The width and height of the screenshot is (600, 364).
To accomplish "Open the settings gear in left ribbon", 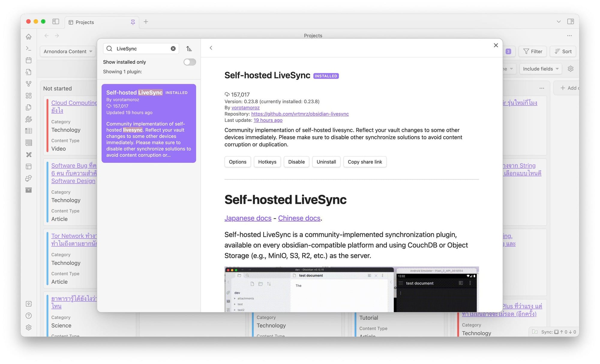I will [x=28, y=327].
